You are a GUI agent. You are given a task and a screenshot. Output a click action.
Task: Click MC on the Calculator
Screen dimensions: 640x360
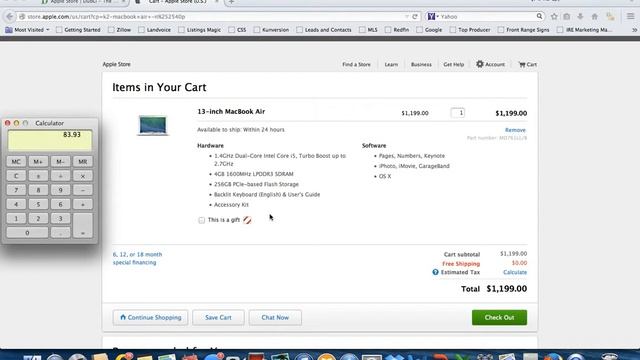[x=16, y=162]
